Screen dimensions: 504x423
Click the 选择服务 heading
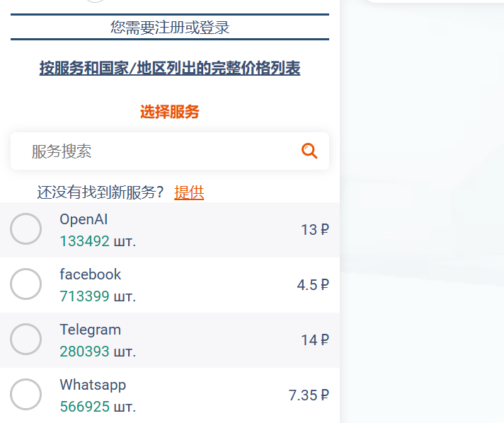170,112
